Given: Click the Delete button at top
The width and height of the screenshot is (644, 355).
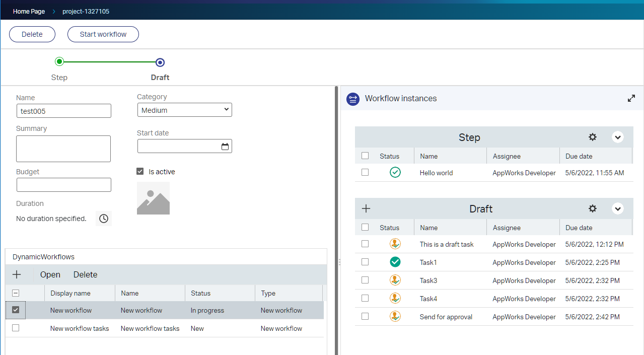Looking at the screenshot, I should [32, 34].
